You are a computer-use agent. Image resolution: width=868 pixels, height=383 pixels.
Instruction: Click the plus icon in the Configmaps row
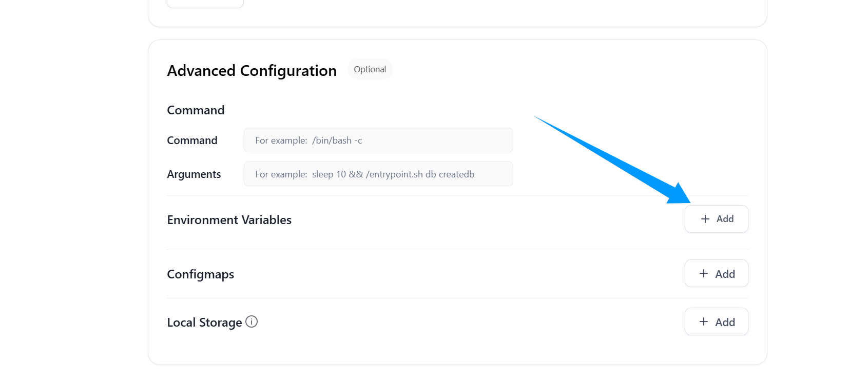click(704, 274)
